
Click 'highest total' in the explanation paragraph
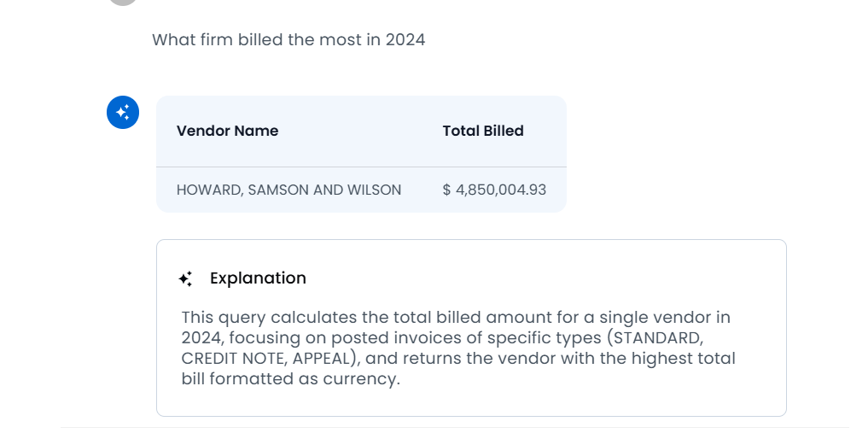681,358
